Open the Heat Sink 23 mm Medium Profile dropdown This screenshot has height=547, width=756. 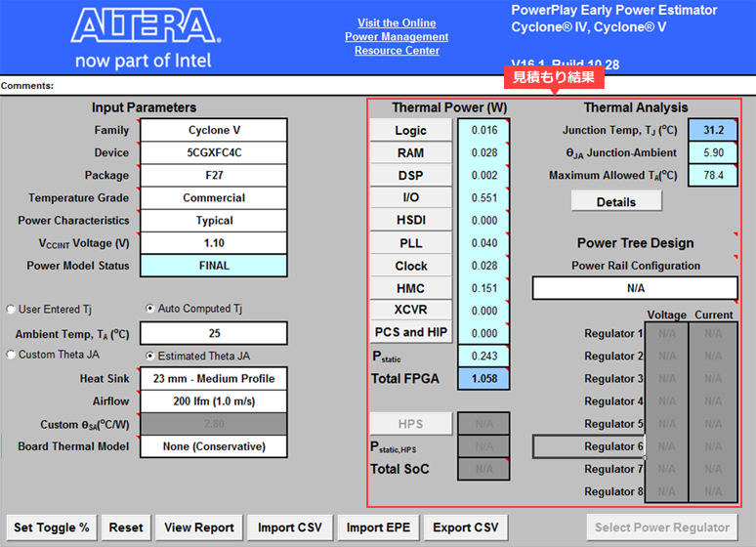point(214,379)
